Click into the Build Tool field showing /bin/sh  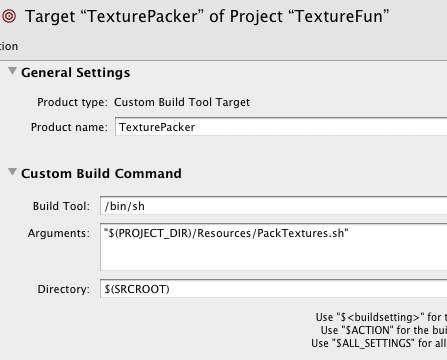(274, 206)
